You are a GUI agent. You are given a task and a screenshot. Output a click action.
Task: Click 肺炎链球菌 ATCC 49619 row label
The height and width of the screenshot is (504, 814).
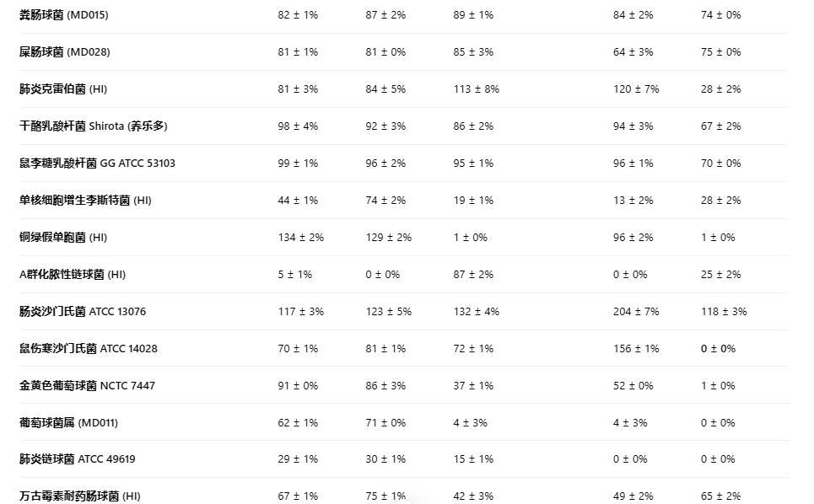coord(78,459)
